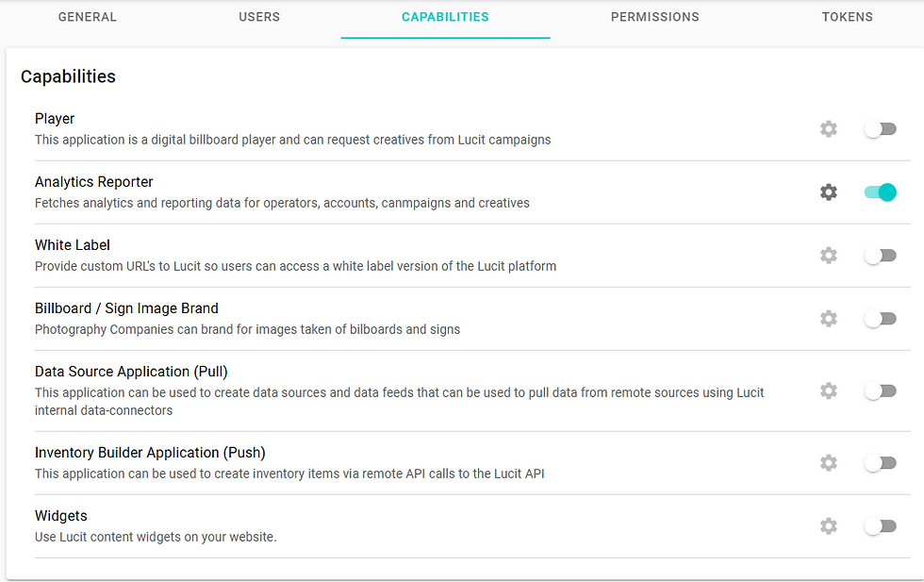Click the Analytics Reporter capability title
The height and width of the screenshot is (582, 924).
(94, 182)
